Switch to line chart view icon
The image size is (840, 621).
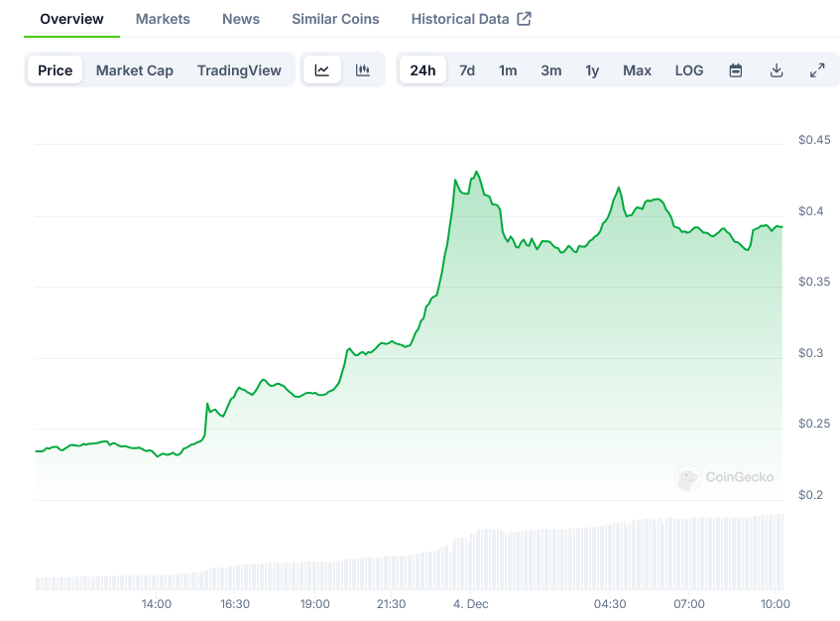322,70
